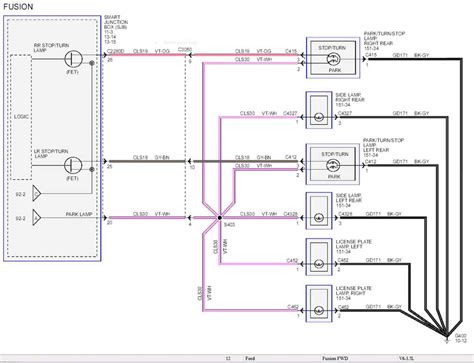
Task: Click the S403 splice label
Action: (x=229, y=225)
